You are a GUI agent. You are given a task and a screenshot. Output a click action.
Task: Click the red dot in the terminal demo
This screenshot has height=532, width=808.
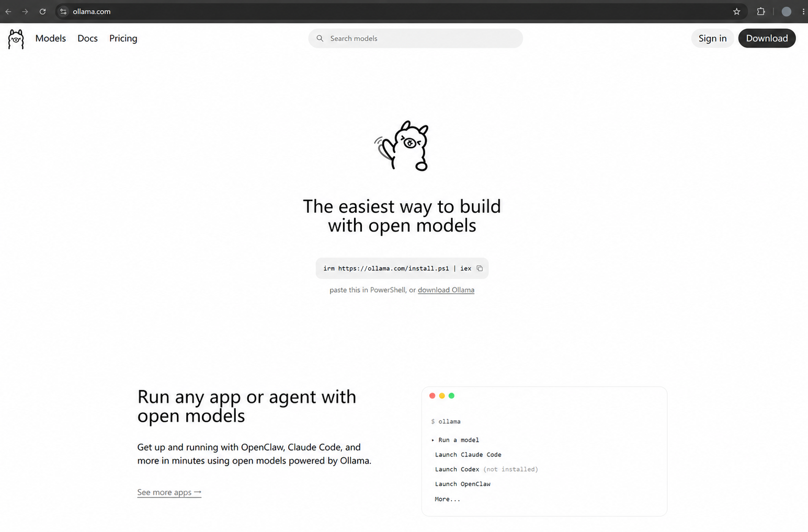432,396
